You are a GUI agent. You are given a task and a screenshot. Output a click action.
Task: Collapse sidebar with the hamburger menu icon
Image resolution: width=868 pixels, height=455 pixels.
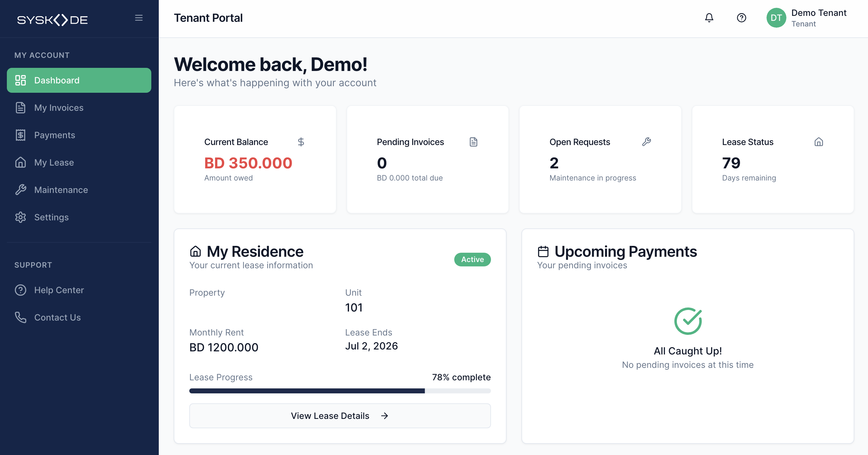pos(139,18)
